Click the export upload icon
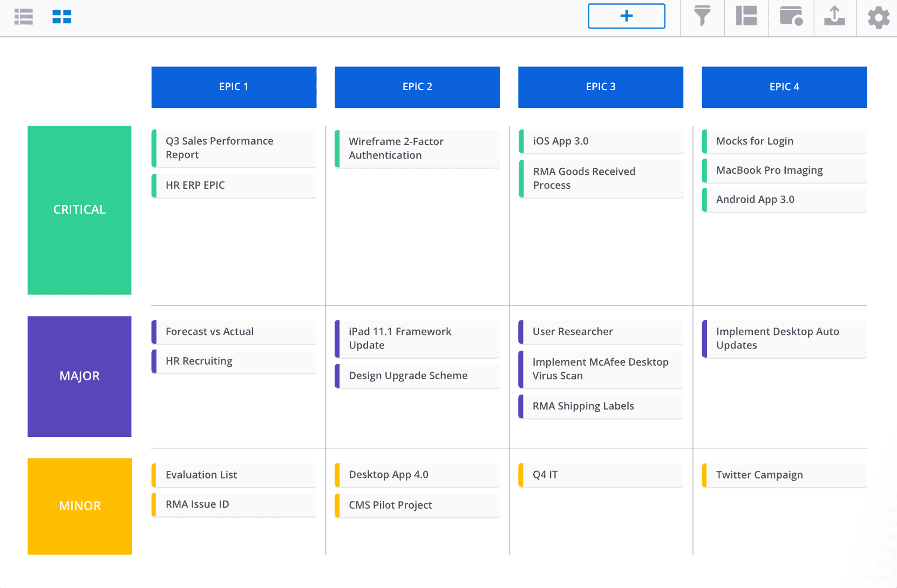The height and width of the screenshot is (588, 897). coord(834,16)
